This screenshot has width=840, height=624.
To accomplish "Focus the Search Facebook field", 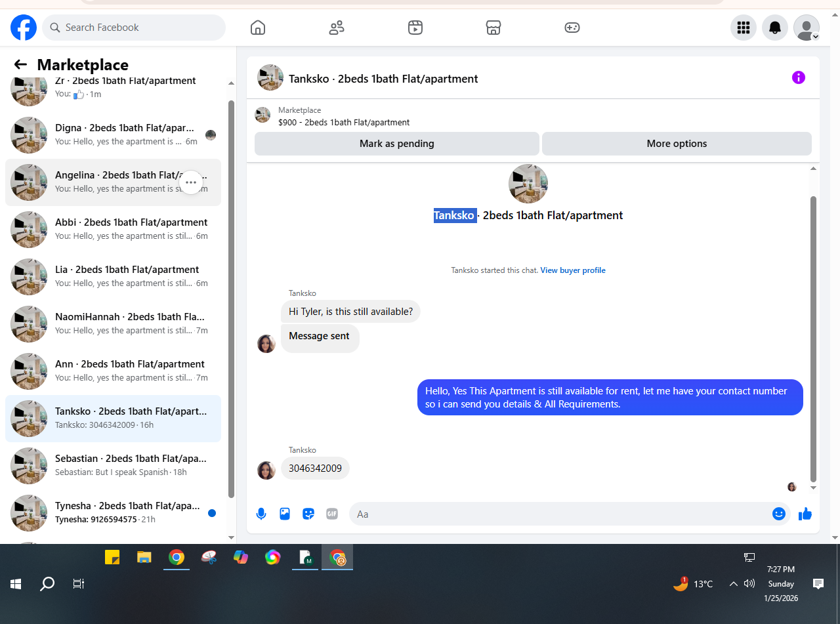I will coord(134,28).
